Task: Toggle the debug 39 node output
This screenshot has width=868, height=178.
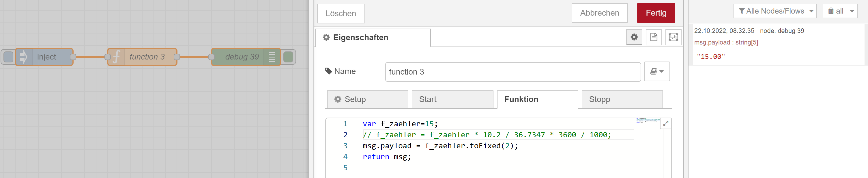Action: tap(288, 57)
